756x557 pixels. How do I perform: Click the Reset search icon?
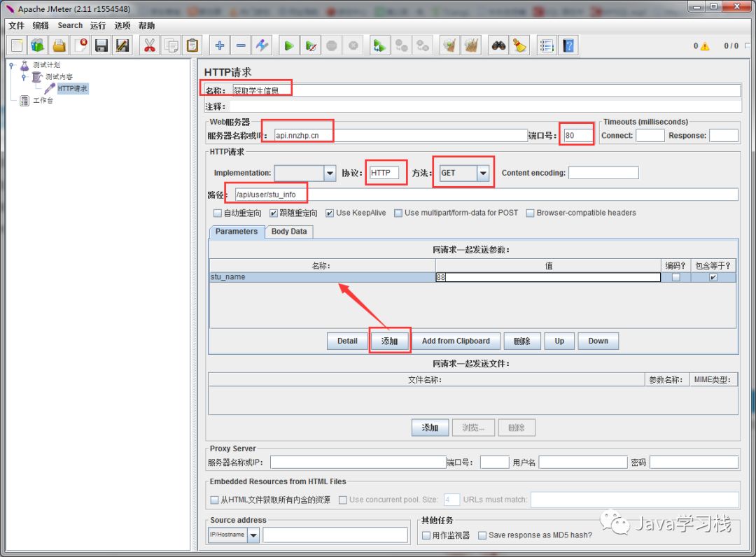pyautogui.click(x=519, y=45)
